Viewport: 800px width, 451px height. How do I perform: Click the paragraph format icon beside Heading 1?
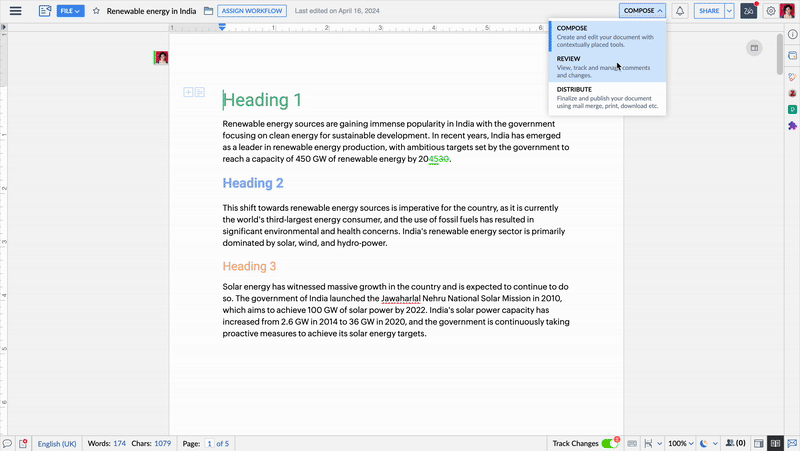pos(200,92)
